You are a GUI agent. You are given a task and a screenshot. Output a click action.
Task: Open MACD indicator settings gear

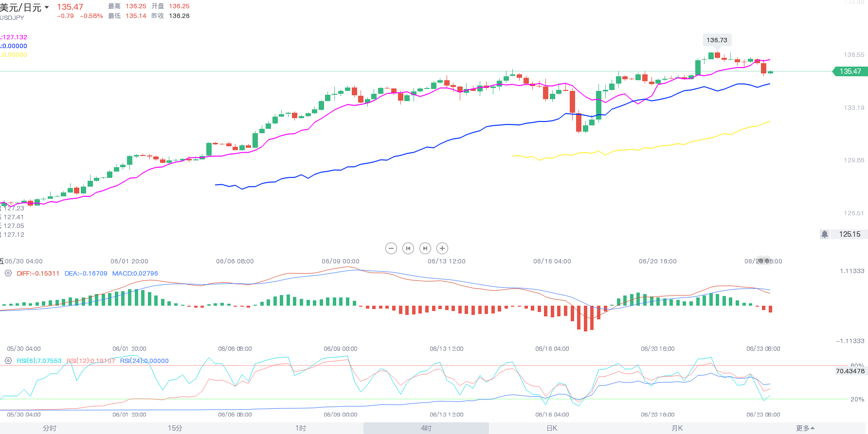(8, 273)
